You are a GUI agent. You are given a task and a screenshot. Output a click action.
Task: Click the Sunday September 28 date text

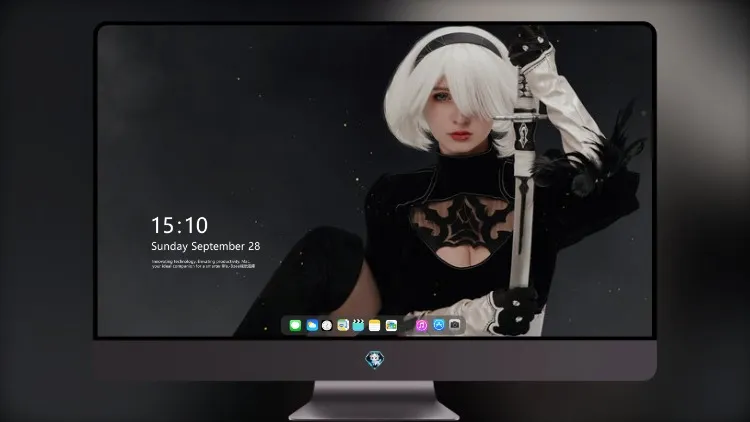coord(206,246)
